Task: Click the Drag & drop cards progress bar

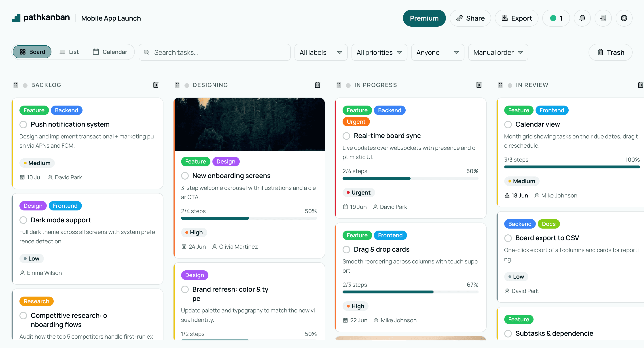Action: click(410, 292)
